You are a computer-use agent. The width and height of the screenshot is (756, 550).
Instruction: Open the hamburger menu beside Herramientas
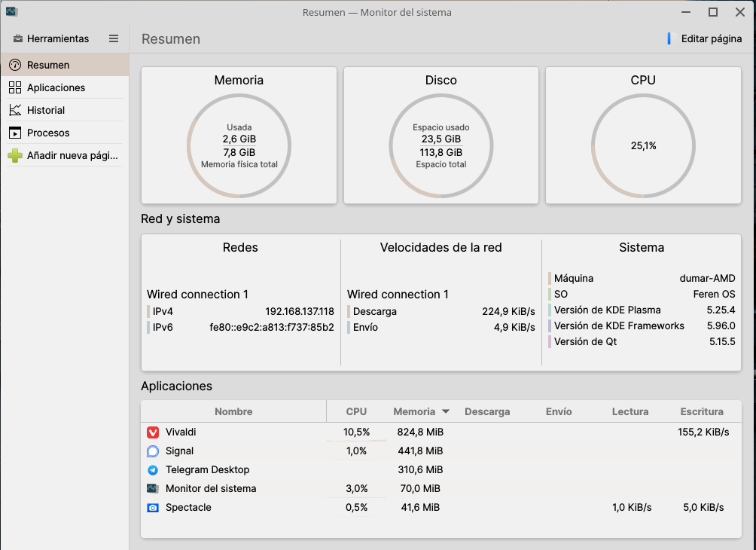point(114,38)
